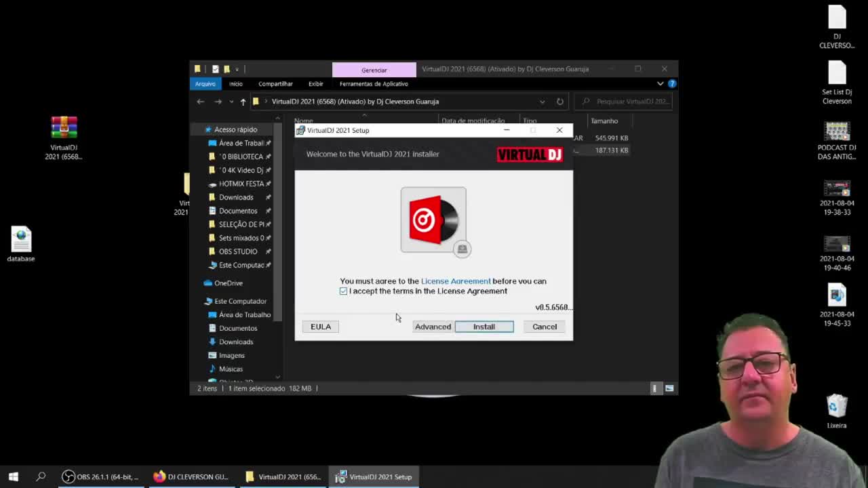868x488 pixels.
Task: Open the Advanced install options
Action: (x=433, y=327)
